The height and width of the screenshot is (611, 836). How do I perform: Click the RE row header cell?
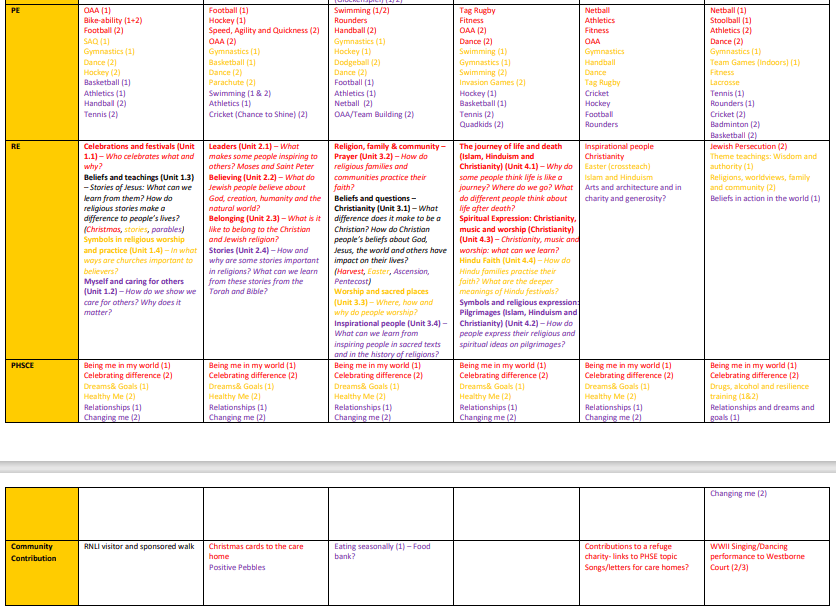[40, 250]
